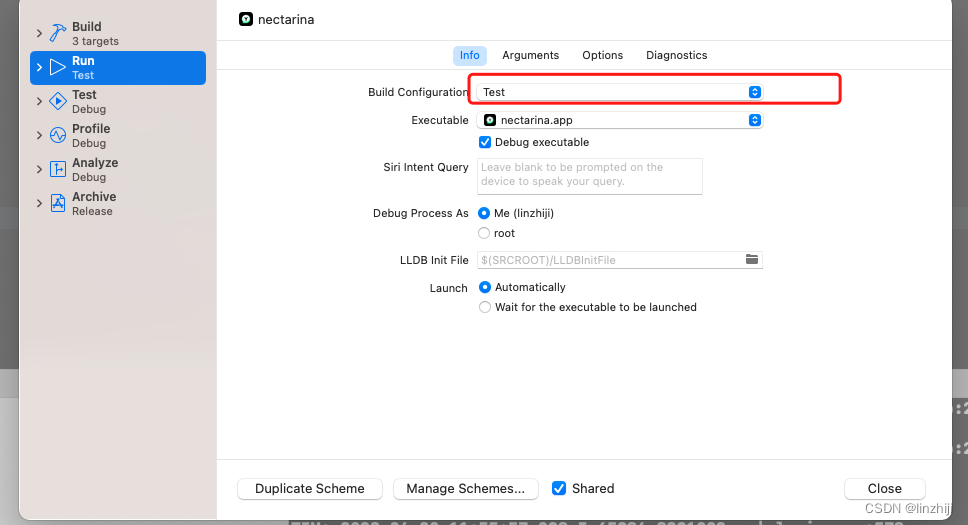Select the Archive Release row
968x525 pixels.
pos(118,203)
